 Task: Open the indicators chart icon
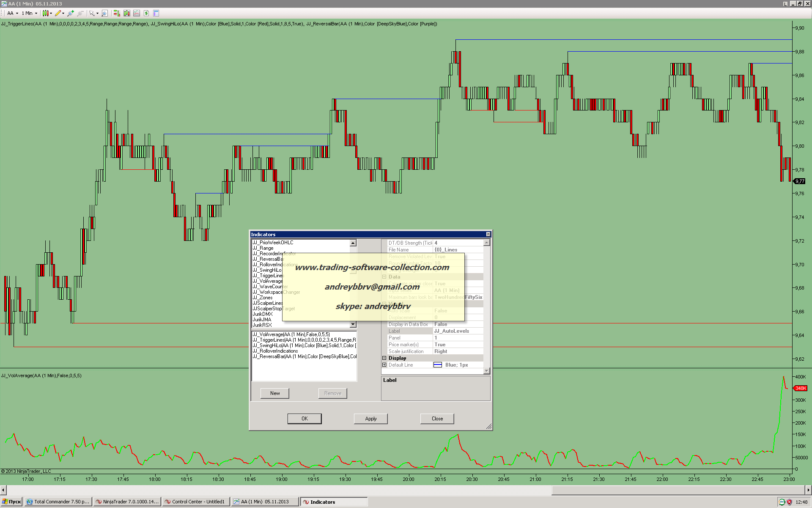click(x=136, y=13)
